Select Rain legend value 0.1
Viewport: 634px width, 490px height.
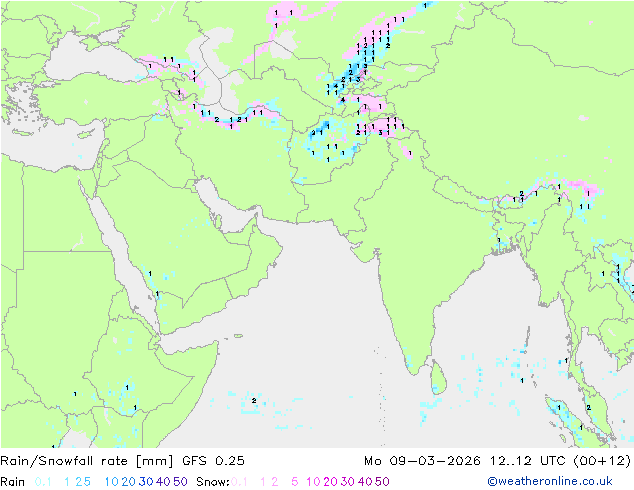point(43,482)
